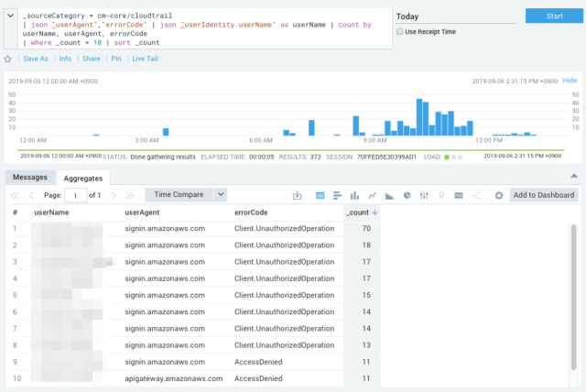Go to previous results page

coord(31,195)
